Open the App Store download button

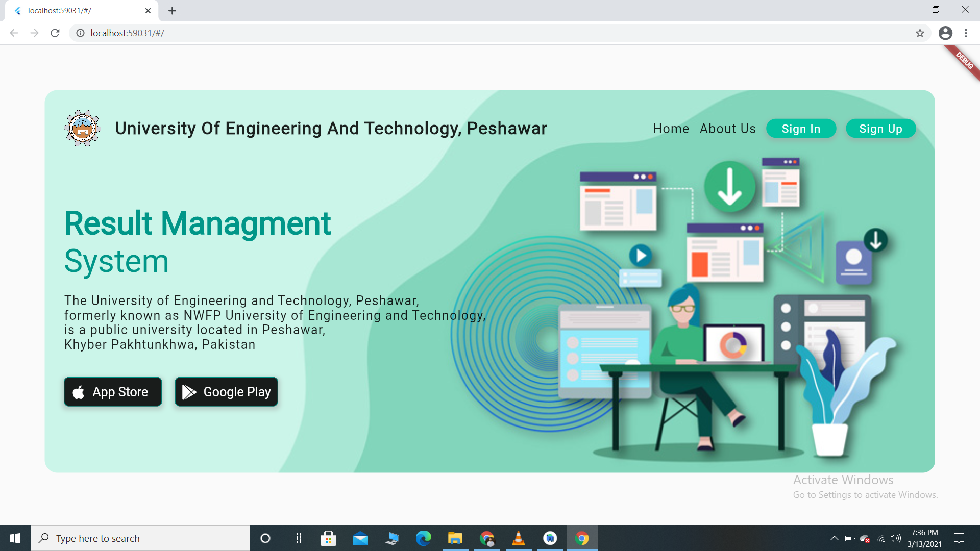[x=113, y=392]
